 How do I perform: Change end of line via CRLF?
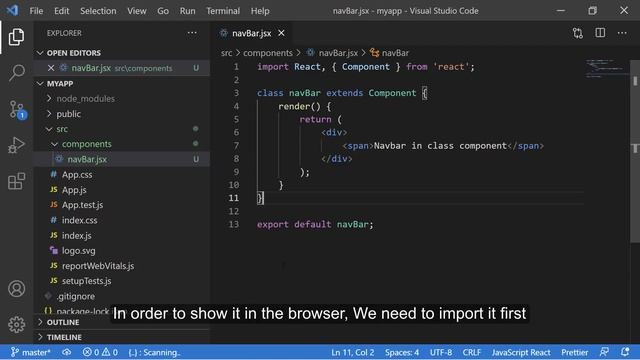[472, 352]
